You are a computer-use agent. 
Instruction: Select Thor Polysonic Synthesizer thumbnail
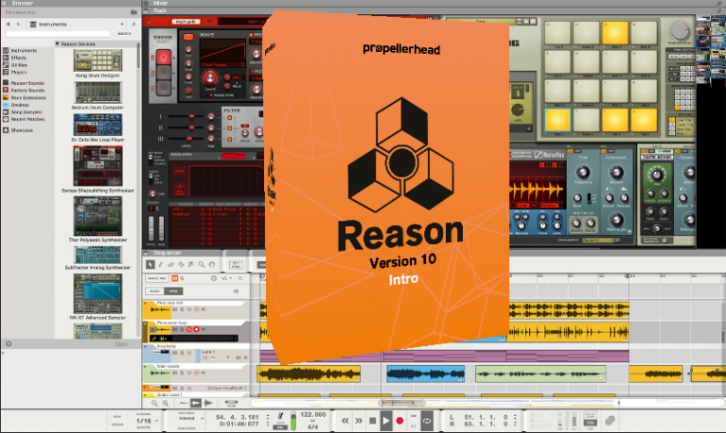[x=98, y=216]
